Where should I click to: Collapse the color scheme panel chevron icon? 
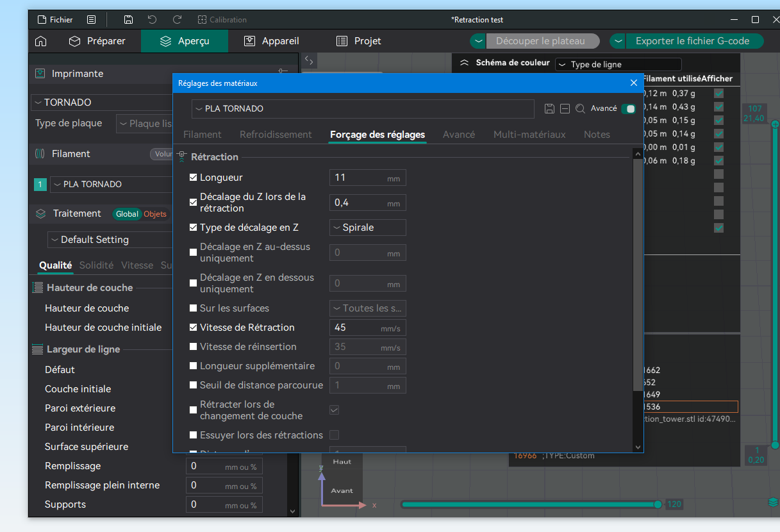click(465, 63)
